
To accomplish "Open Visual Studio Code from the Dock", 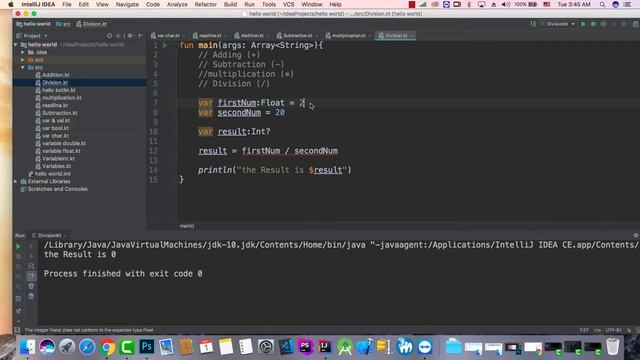I will 286,347.
